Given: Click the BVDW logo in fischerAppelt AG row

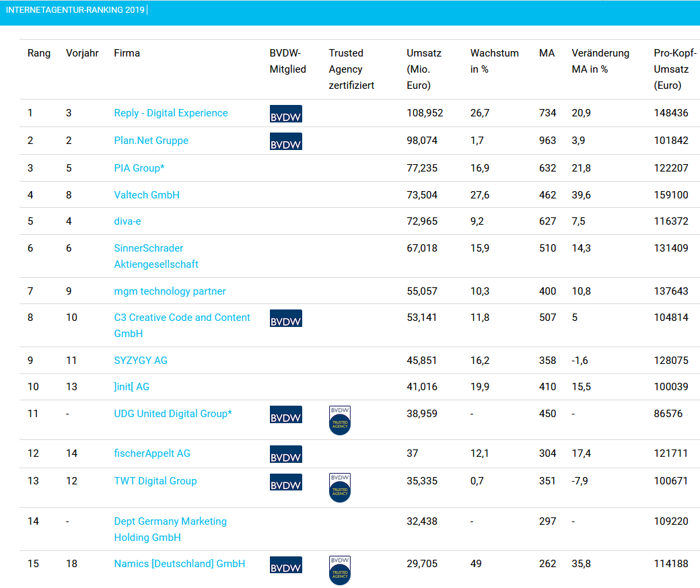Looking at the screenshot, I should tap(285, 454).
